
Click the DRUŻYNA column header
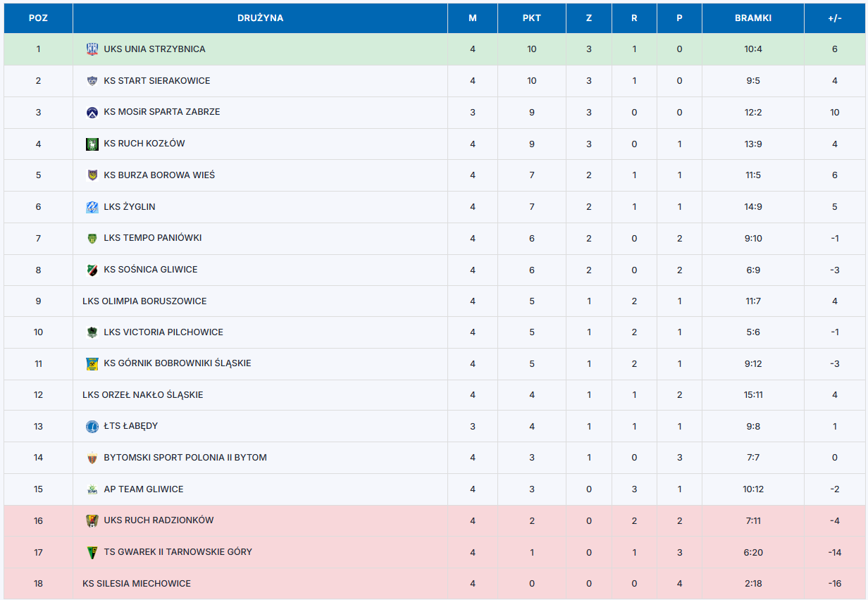pyautogui.click(x=260, y=18)
